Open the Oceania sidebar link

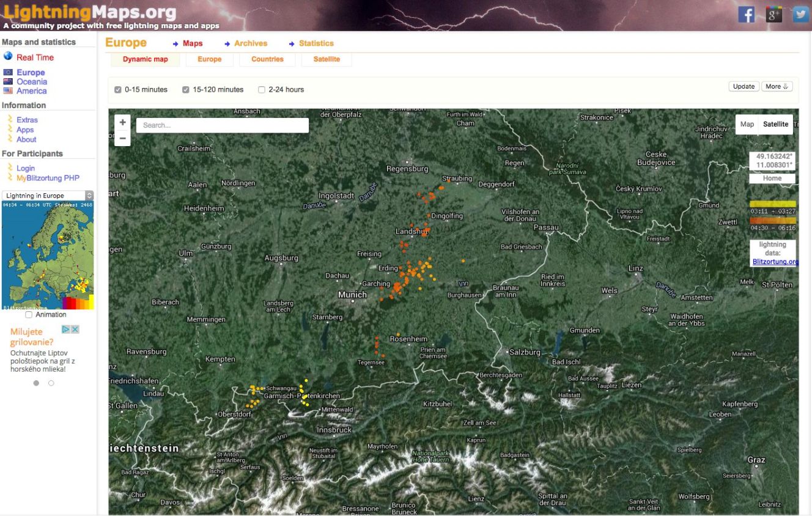coord(32,81)
